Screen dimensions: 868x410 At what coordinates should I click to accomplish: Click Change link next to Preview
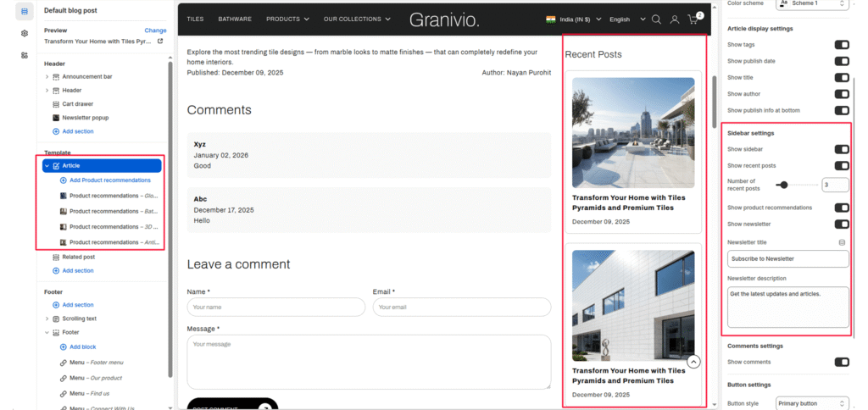pyautogui.click(x=155, y=30)
